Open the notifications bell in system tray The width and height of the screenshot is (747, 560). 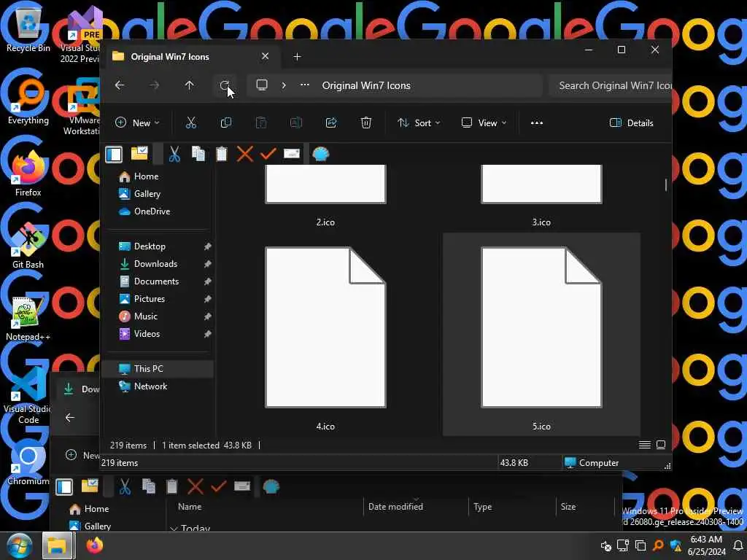738,545
